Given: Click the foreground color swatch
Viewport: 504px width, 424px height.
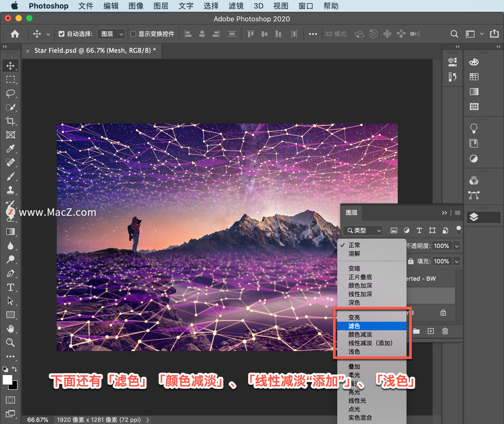Looking at the screenshot, I should pos(7,380).
